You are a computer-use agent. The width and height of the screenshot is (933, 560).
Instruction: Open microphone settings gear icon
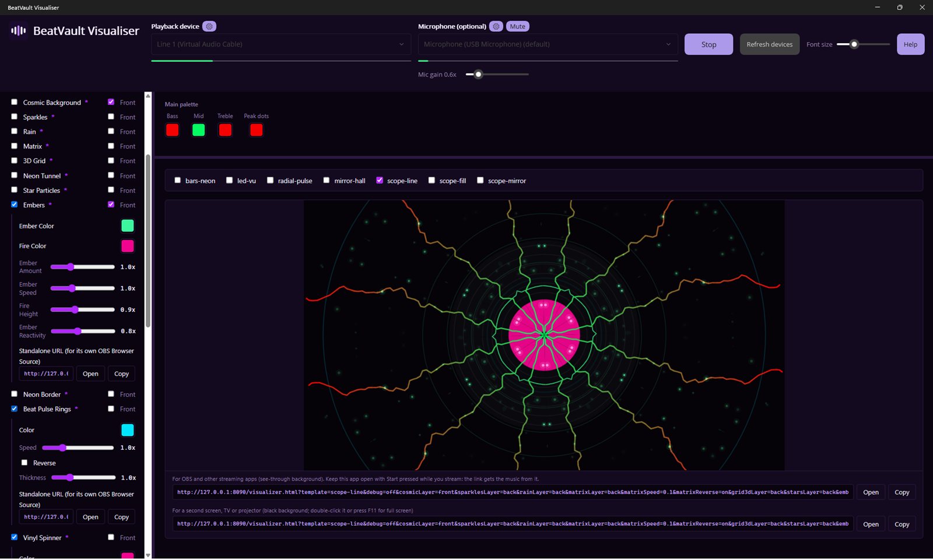click(496, 26)
